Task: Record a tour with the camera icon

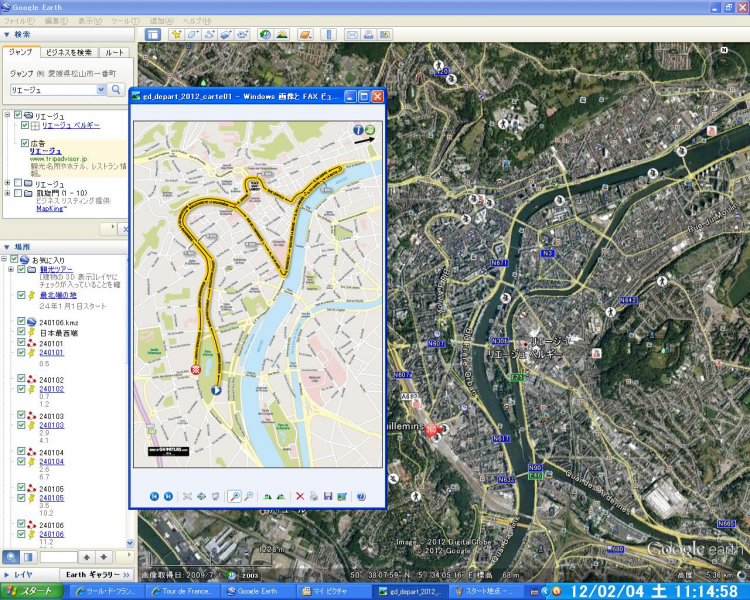Action: [243, 34]
